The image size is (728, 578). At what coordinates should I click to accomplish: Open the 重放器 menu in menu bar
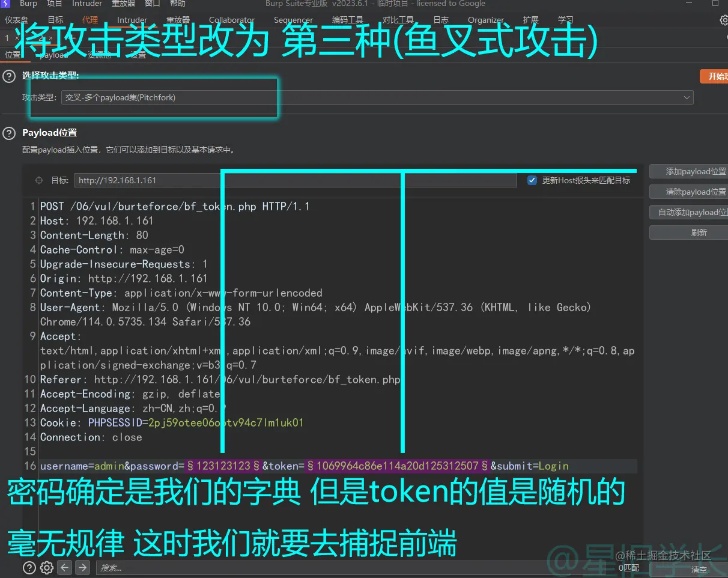coord(123,4)
